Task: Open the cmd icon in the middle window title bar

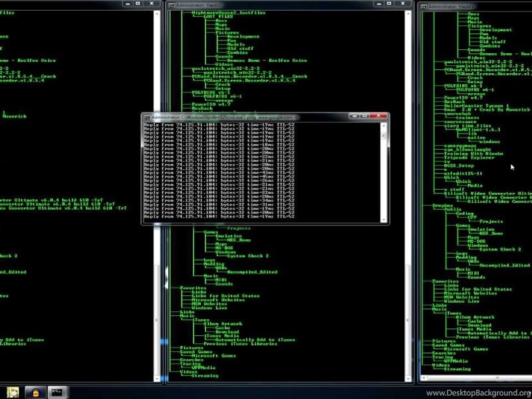Action: pos(172,5)
